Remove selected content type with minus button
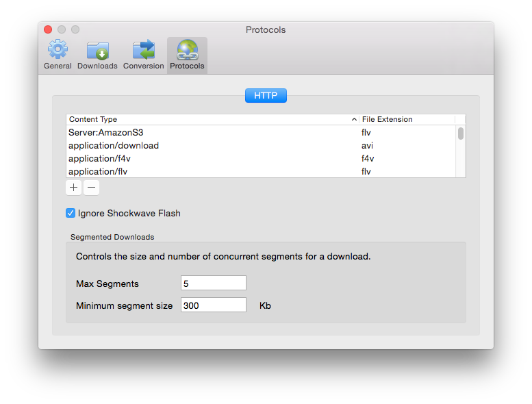The height and width of the screenshot is (404, 532). click(x=91, y=188)
